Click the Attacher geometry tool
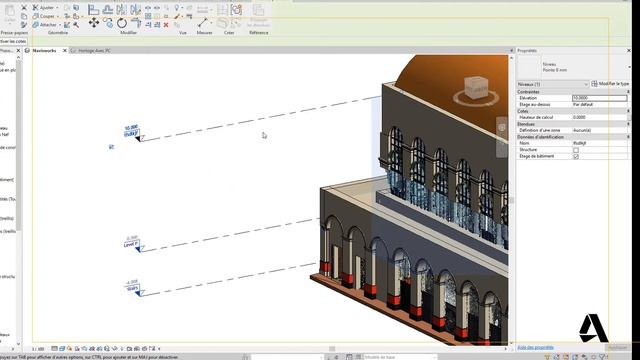The width and height of the screenshot is (640, 360). 44,25
